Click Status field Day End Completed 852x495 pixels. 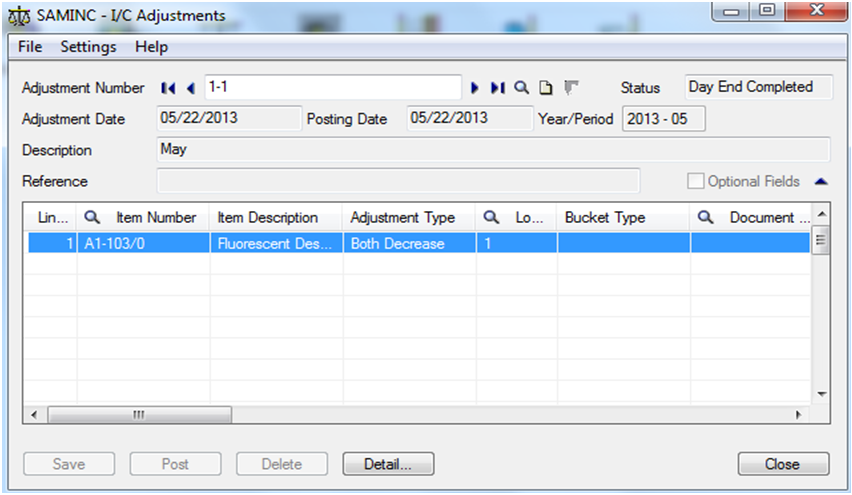[x=758, y=87]
